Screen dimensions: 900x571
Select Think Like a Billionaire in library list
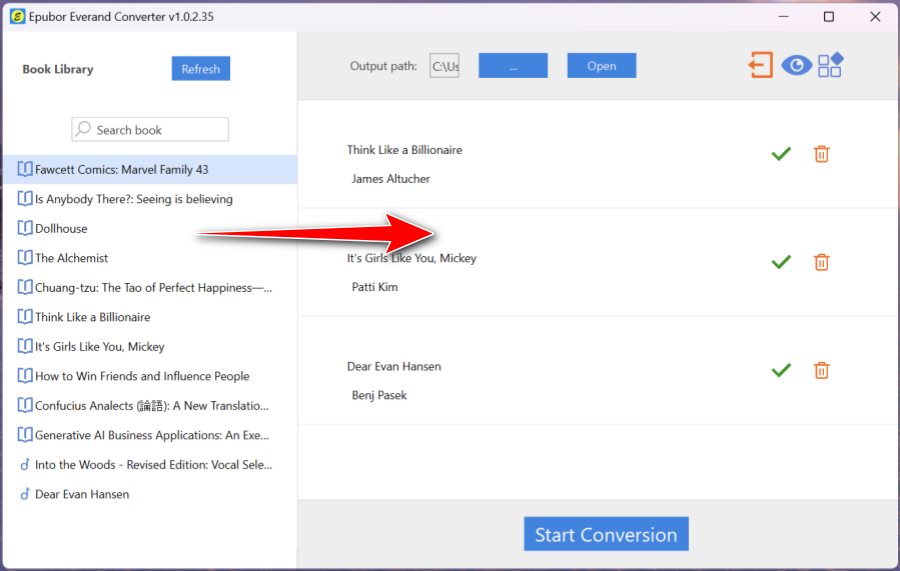pyautogui.click(x=150, y=317)
